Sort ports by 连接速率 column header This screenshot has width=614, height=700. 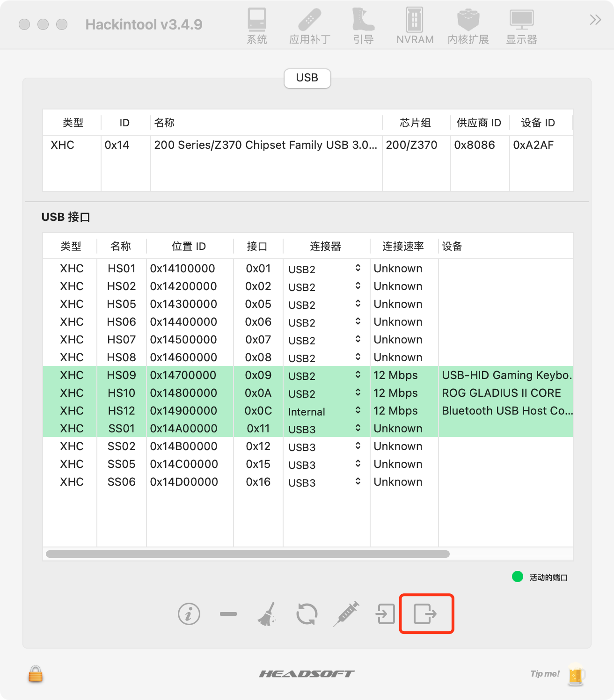[403, 246]
